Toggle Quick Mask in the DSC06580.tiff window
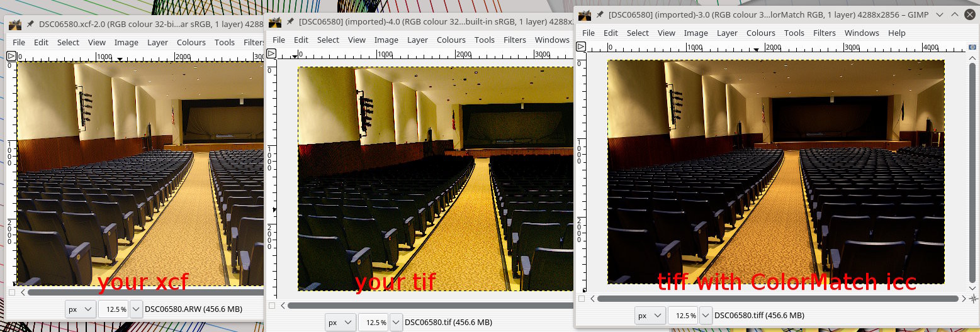Screen dimensions: 980x332 (581, 299)
